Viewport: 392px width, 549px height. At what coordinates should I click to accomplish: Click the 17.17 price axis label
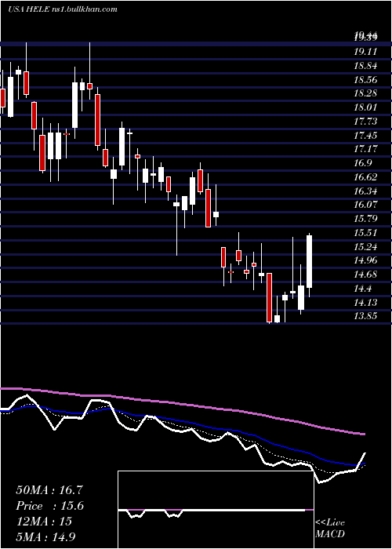[x=365, y=149]
